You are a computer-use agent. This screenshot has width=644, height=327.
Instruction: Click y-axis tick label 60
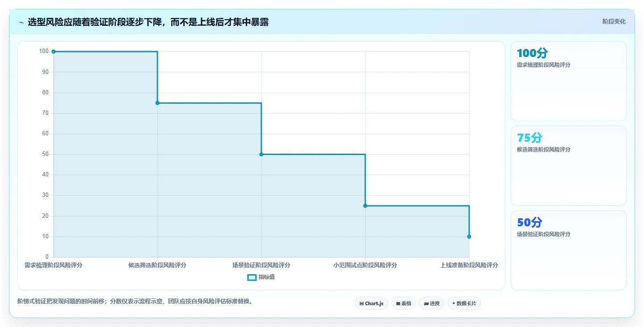45,134
